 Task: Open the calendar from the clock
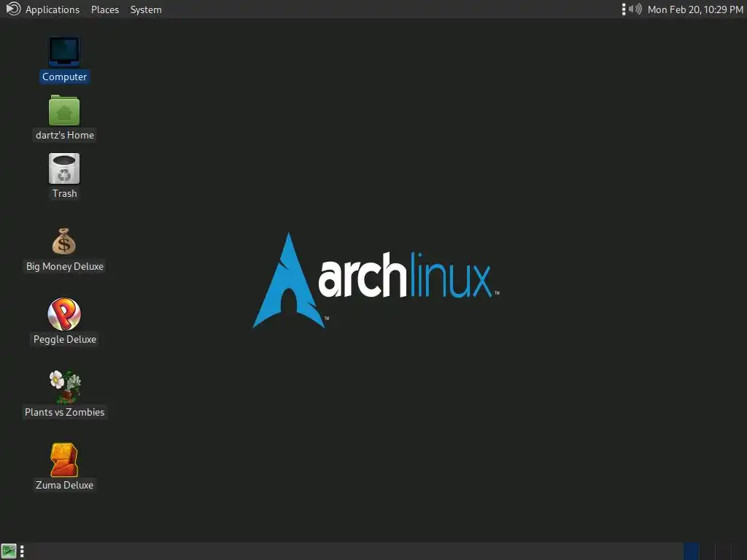[x=695, y=9]
